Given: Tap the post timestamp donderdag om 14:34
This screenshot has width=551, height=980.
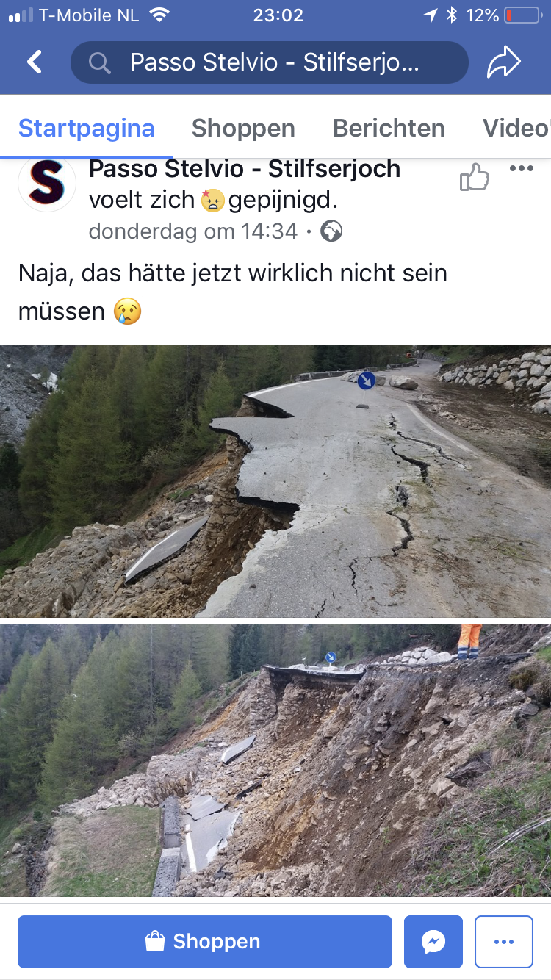Looking at the screenshot, I should click(193, 232).
